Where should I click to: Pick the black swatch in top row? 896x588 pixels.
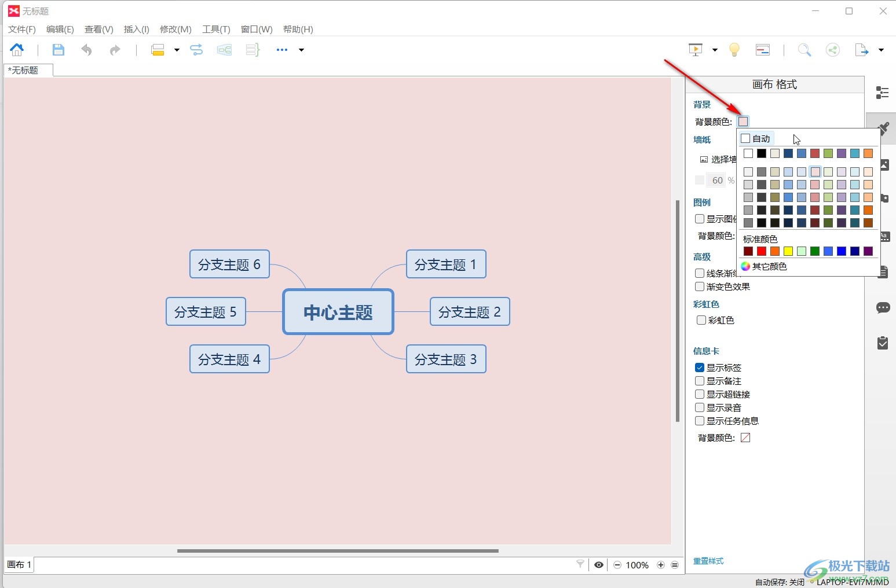tap(762, 153)
